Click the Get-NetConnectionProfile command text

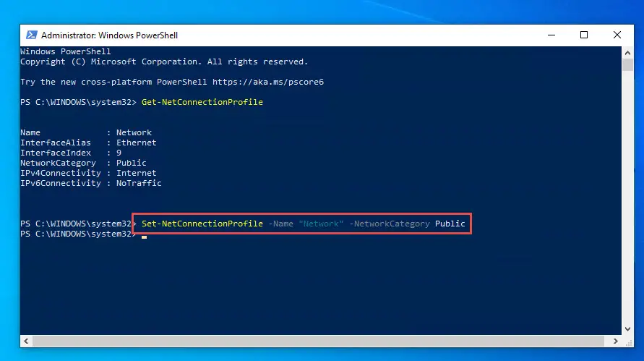click(x=202, y=102)
